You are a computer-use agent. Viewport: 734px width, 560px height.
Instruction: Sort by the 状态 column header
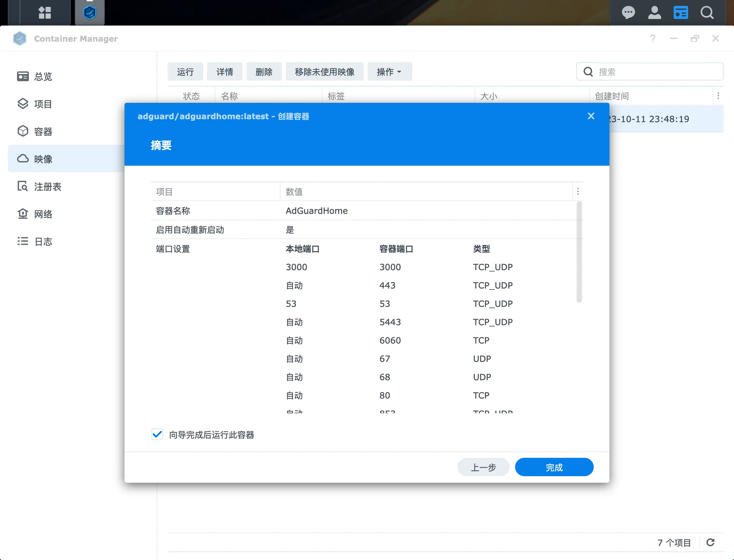point(191,96)
